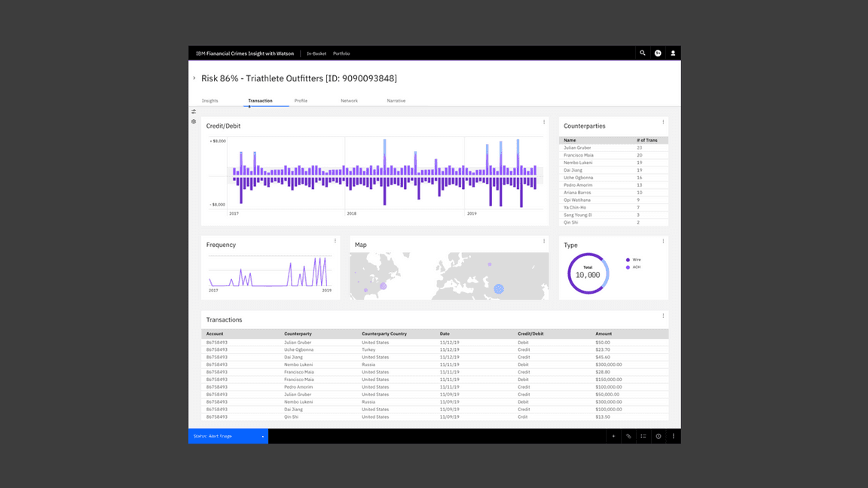The width and height of the screenshot is (868, 488).
Task: Open the Portfolio link
Action: [x=341, y=53]
